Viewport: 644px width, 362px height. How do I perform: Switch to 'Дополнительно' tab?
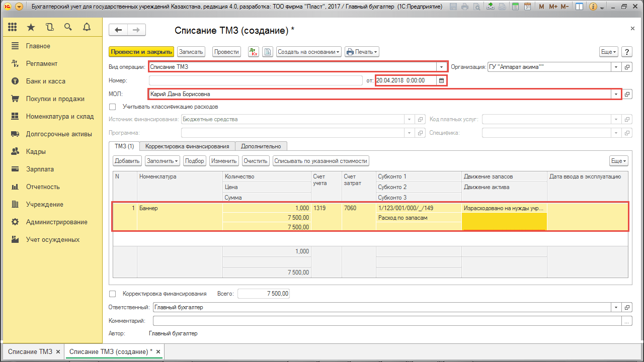(261, 146)
